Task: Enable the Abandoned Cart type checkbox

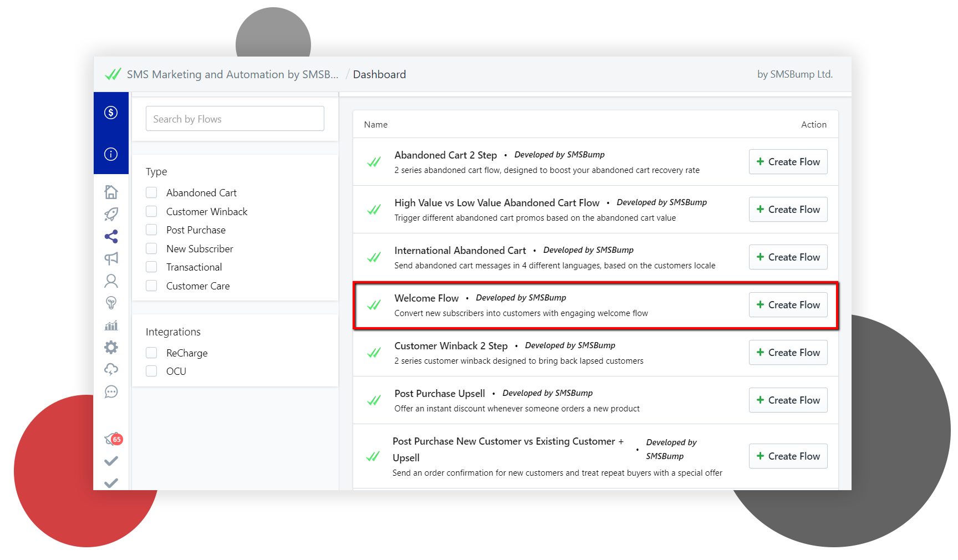Action: pos(151,192)
